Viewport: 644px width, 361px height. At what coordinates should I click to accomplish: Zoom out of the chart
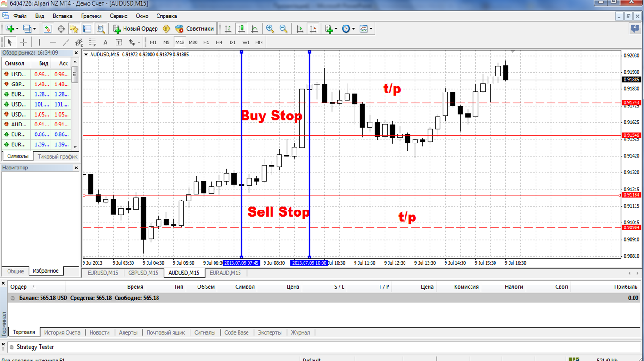pos(283,29)
